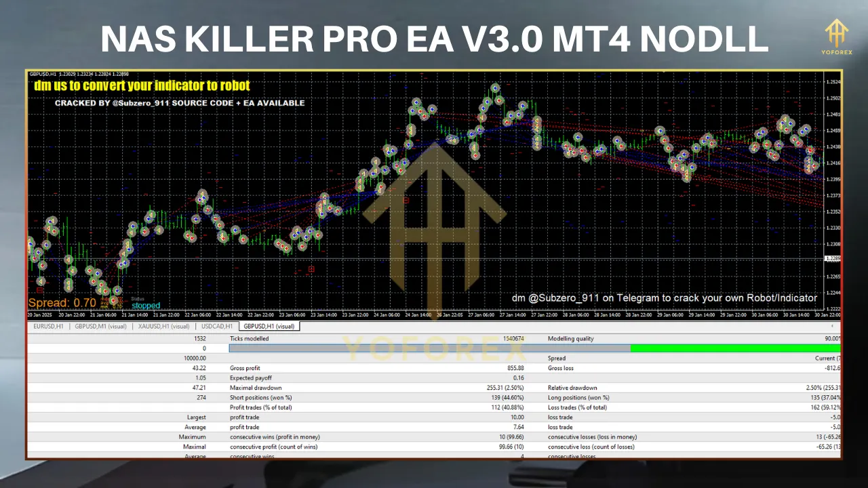Select 'consecutive losses (loss in money)' label
This screenshot has height=488, width=868.
(592, 437)
